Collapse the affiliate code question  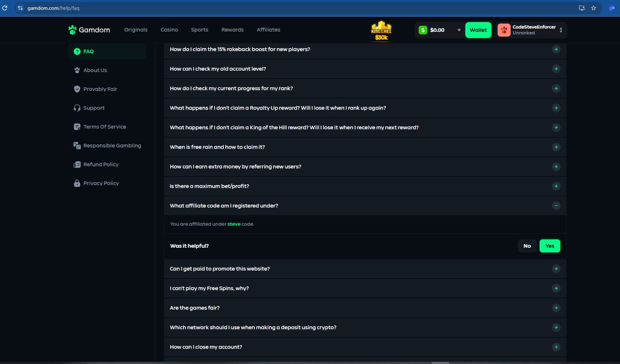tap(556, 206)
